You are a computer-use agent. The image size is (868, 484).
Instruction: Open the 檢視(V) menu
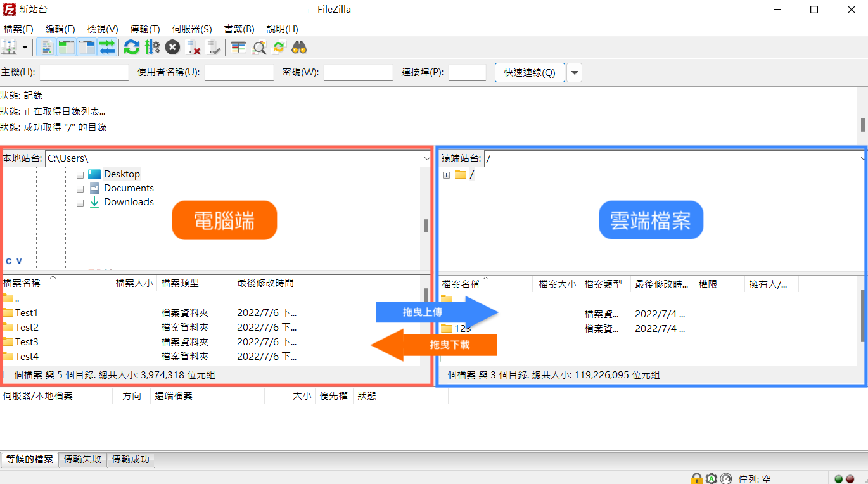pos(103,29)
